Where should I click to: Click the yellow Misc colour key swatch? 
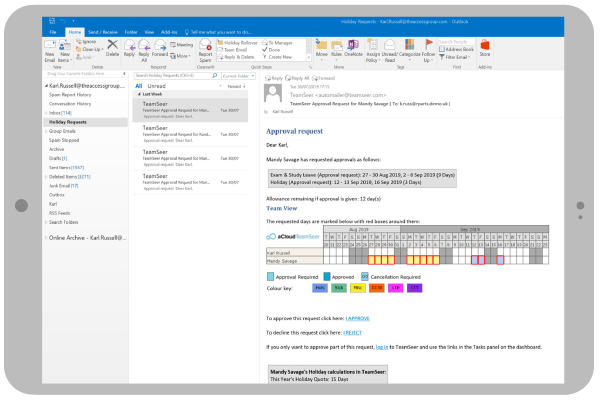point(358,288)
